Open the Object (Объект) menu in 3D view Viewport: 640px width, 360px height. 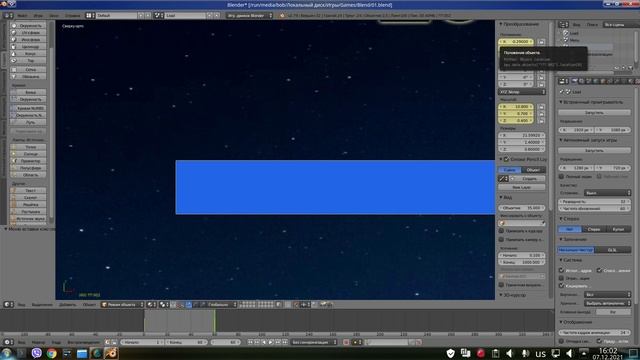click(x=89, y=304)
